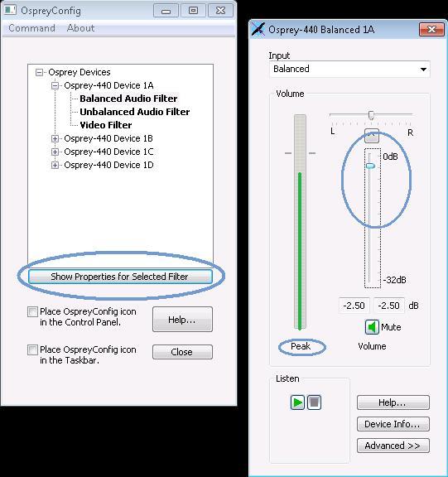Click the left channel dB value field
This screenshot has height=477, width=448.
point(354,306)
